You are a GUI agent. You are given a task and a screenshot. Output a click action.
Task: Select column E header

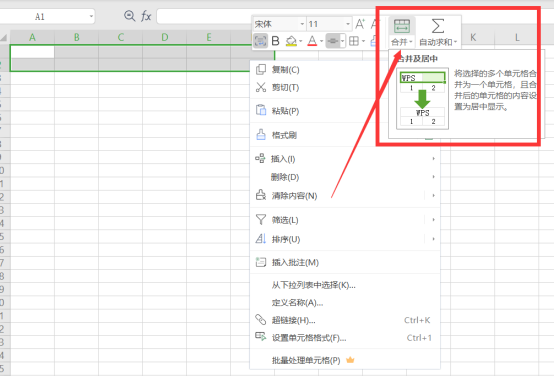[209, 37]
